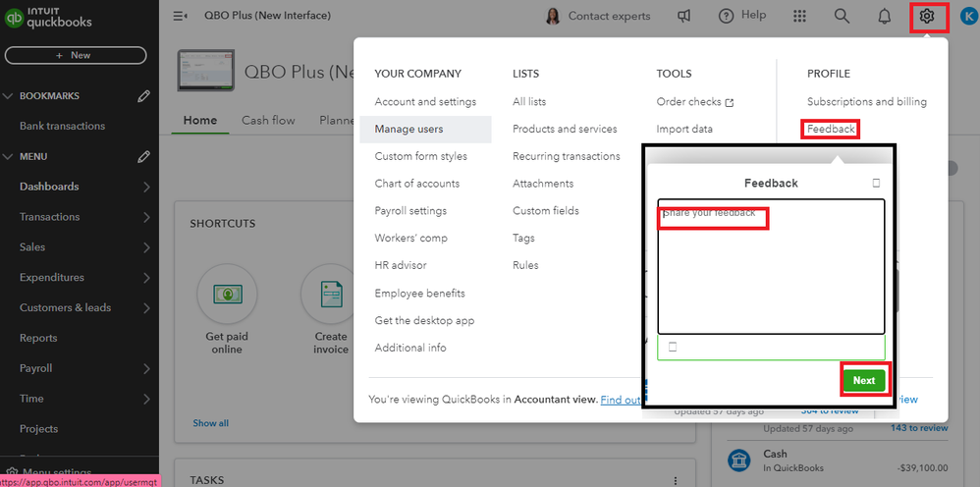Click the user profile K avatar
Image resolution: width=980 pixels, height=487 pixels.
967,17
